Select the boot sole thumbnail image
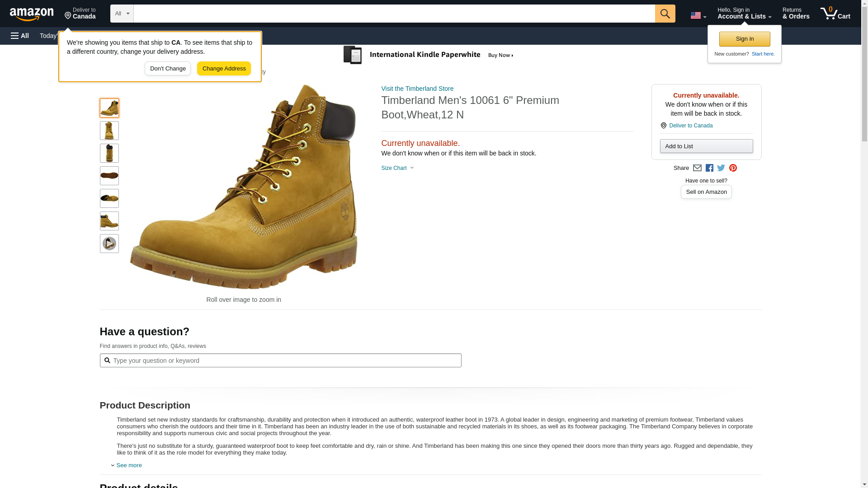Screen dimensions: 868x488 109,176
